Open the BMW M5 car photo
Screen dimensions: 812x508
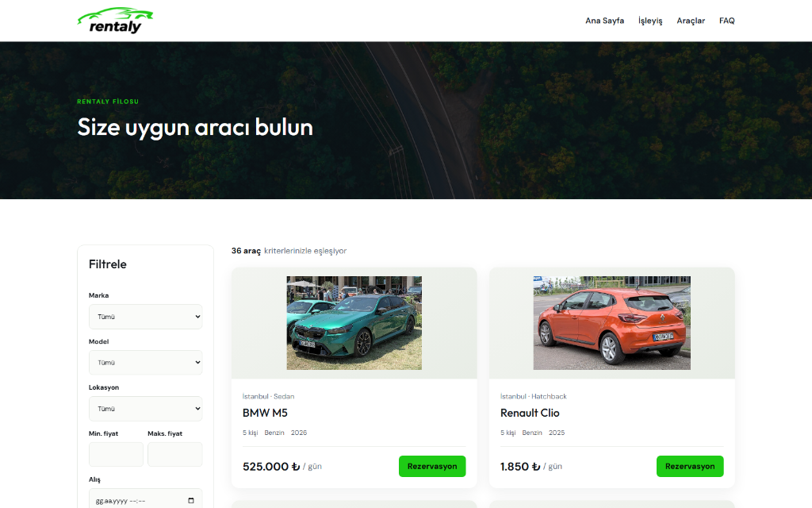(x=354, y=323)
